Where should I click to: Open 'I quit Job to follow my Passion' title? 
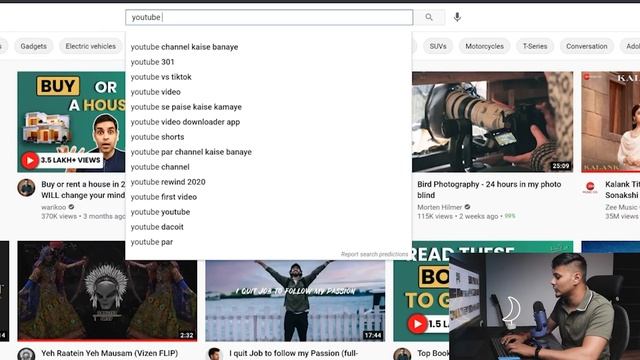tap(293, 353)
